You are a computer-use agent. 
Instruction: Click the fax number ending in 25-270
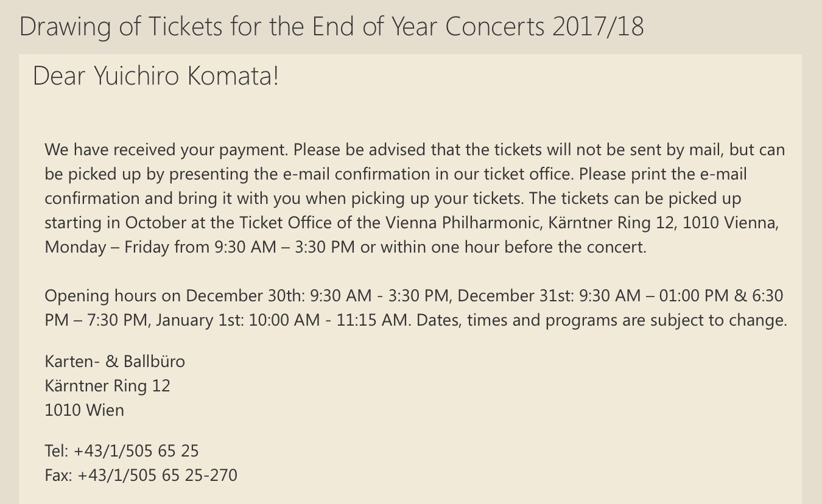click(x=157, y=475)
